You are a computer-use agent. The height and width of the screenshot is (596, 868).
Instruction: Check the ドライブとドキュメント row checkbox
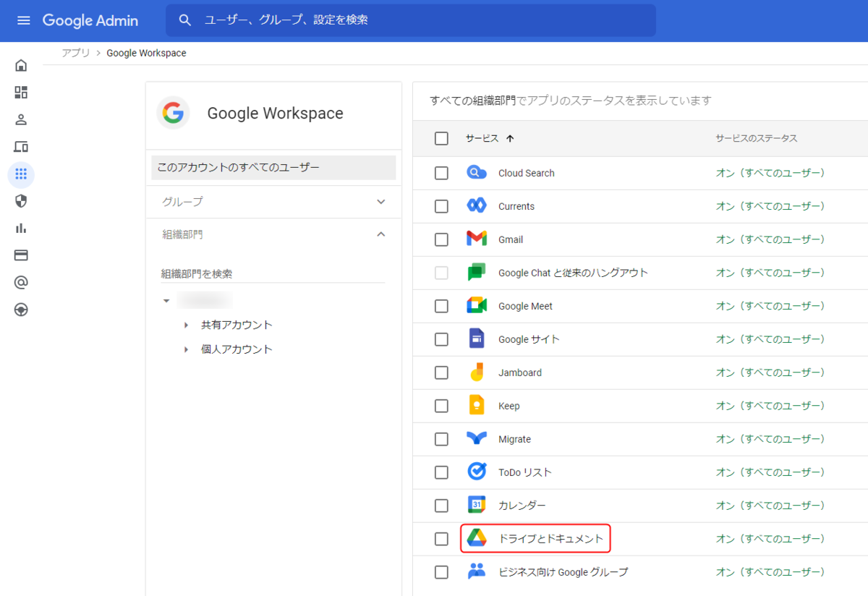(x=441, y=539)
